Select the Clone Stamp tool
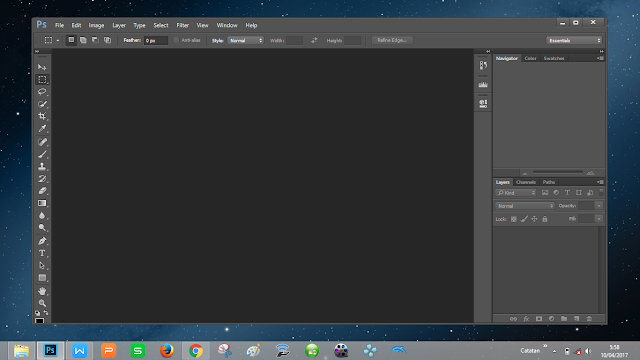 pyautogui.click(x=42, y=166)
